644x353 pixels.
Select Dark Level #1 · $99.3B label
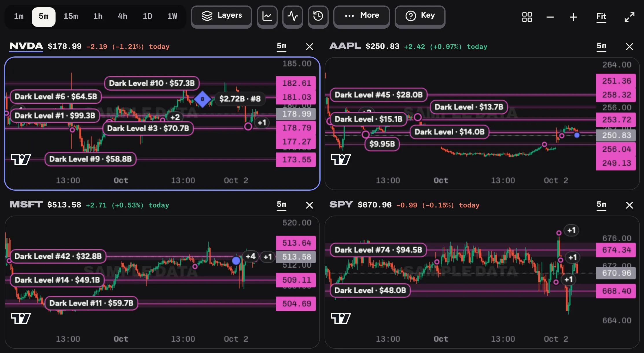coord(55,116)
